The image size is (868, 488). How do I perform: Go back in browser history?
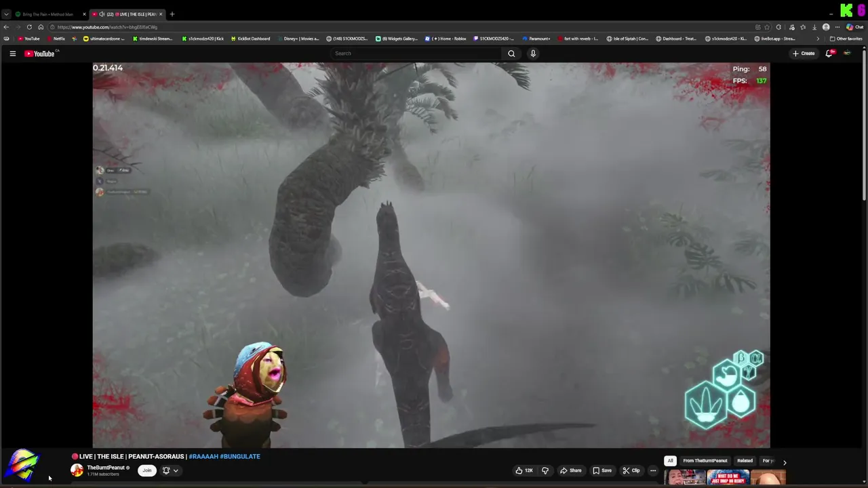tap(6, 27)
